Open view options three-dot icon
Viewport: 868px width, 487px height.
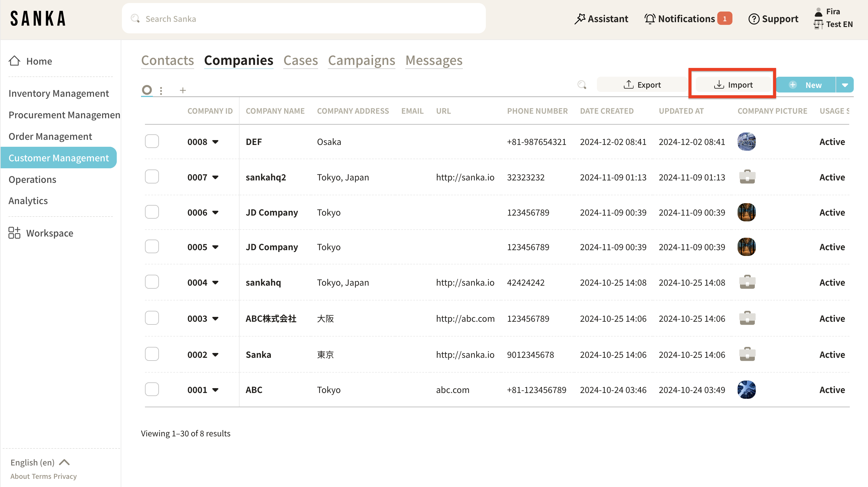tap(161, 90)
